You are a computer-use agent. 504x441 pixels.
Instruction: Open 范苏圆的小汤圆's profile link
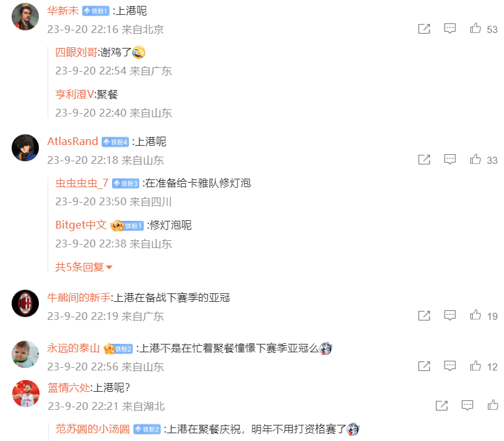(93, 429)
